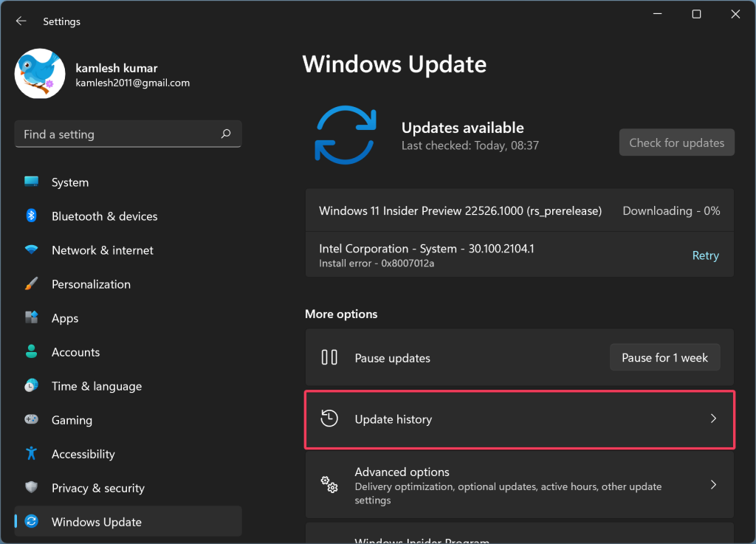Click the Time & language globe clock icon
756x544 pixels.
point(31,385)
